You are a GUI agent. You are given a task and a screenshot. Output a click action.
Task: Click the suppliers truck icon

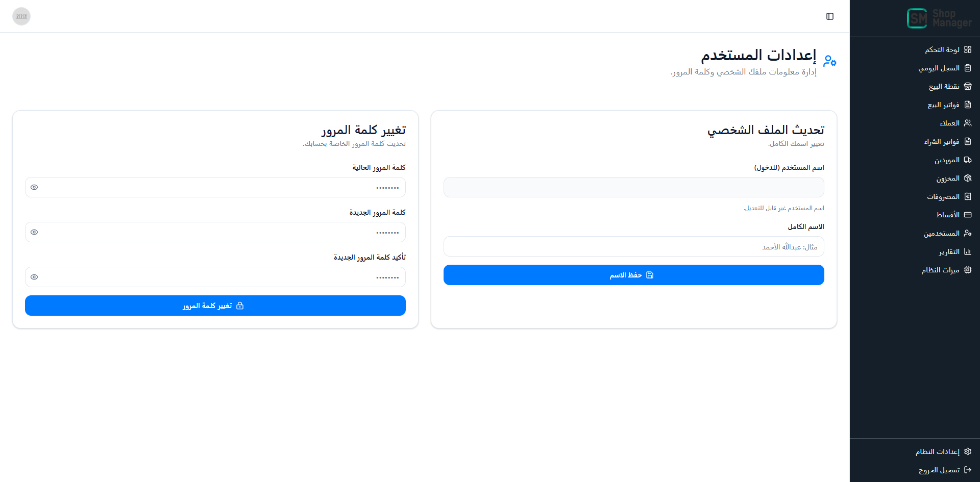pos(968,160)
